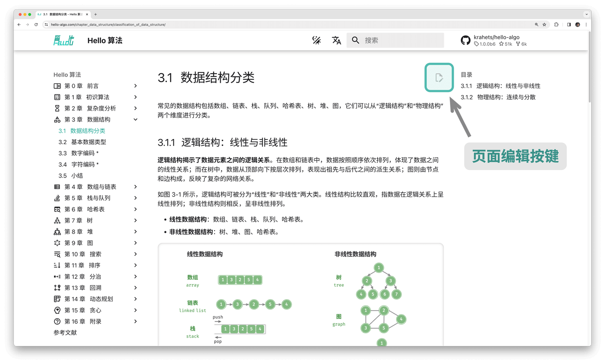Open section 3.1 数据结构分类 in sidebar
This screenshot has height=364, width=605.
[82, 131]
